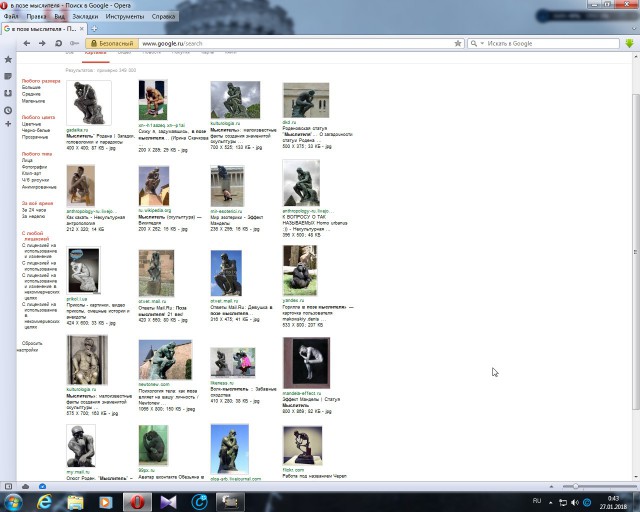
Task: Open newtonew.com Thinker thumbnail
Action: tap(165, 360)
